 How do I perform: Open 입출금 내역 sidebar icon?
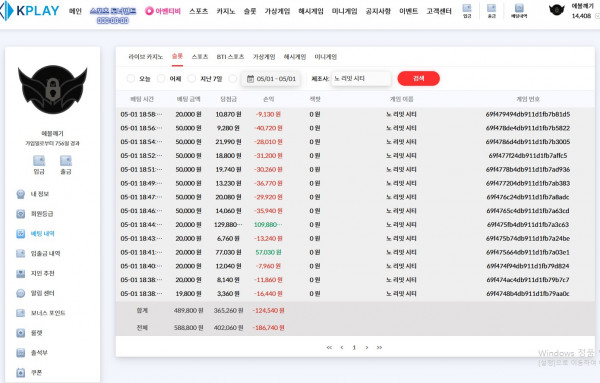pyautogui.click(x=21, y=253)
